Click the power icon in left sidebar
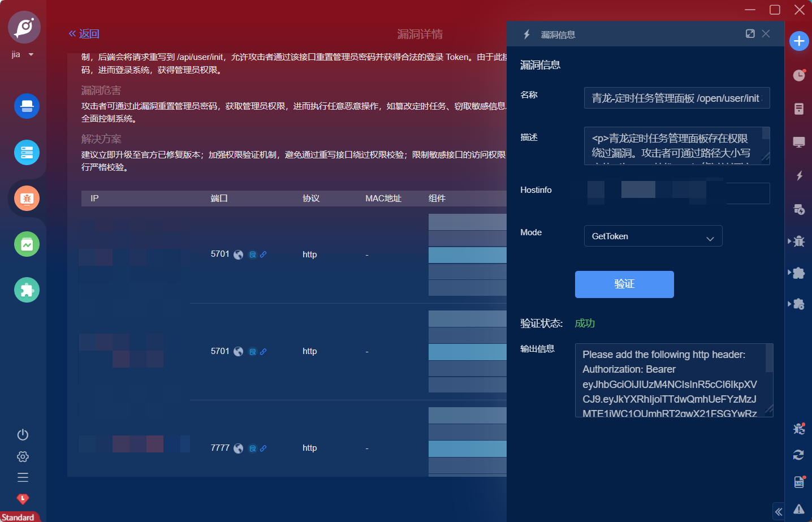This screenshot has height=522, width=812. pos(23,434)
